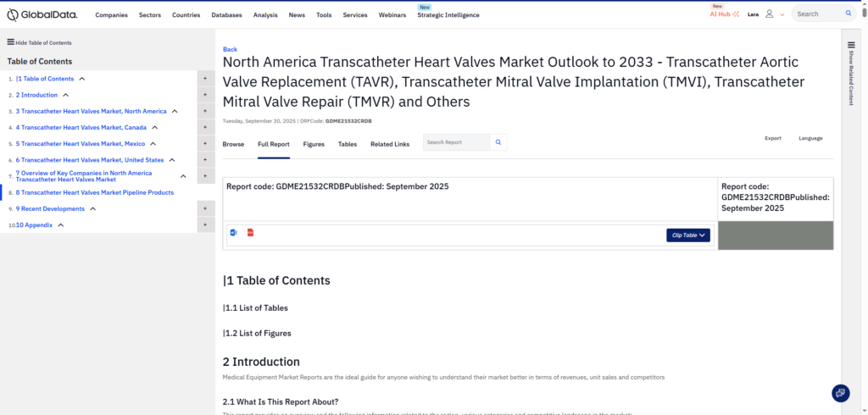Hide the Table of Contents panel
Image resolution: width=868 pixels, height=415 pixels.
pyautogui.click(x=39, y=42)
